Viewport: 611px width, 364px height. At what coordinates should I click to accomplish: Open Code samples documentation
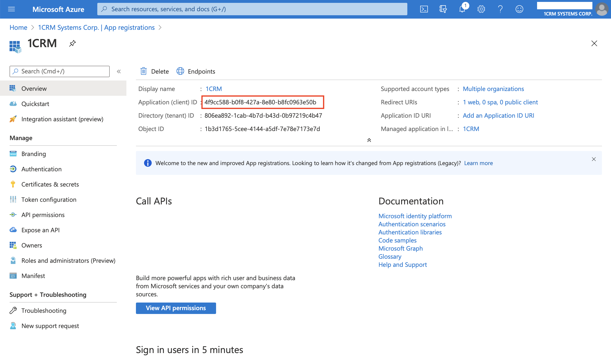[397, 240]
